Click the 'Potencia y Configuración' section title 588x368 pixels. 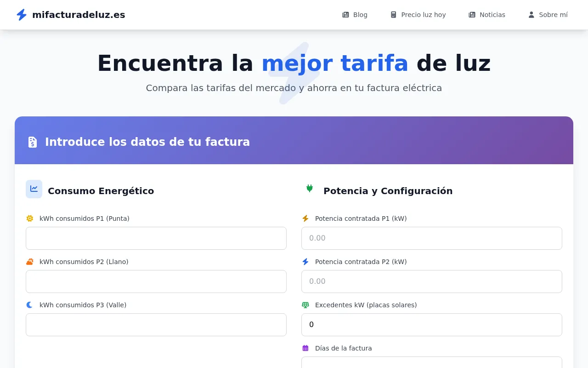(x=388, y=191)
